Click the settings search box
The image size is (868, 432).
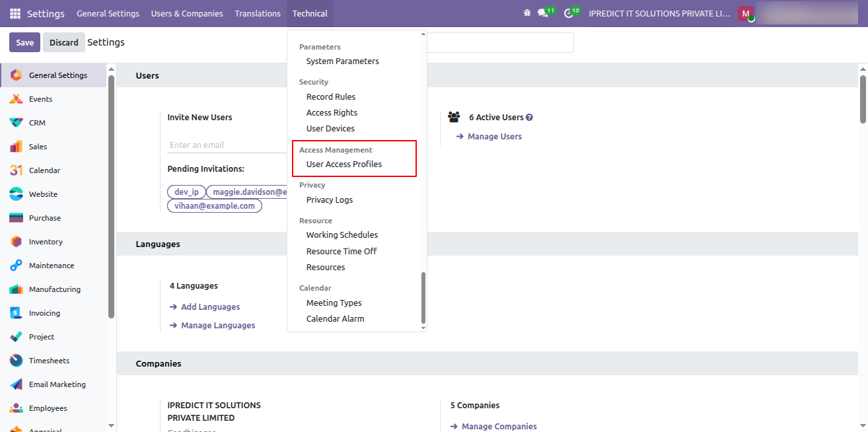pos(500,42)
